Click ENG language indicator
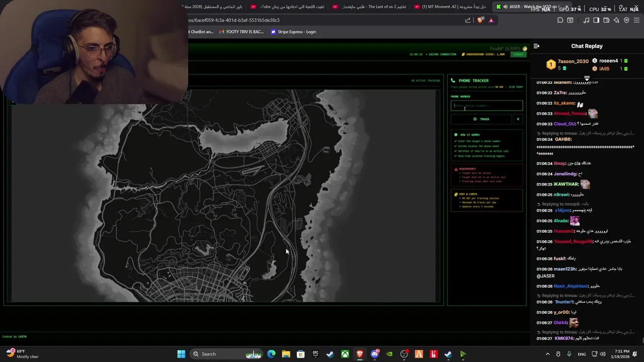644x362 pixels. pos(582,354)
